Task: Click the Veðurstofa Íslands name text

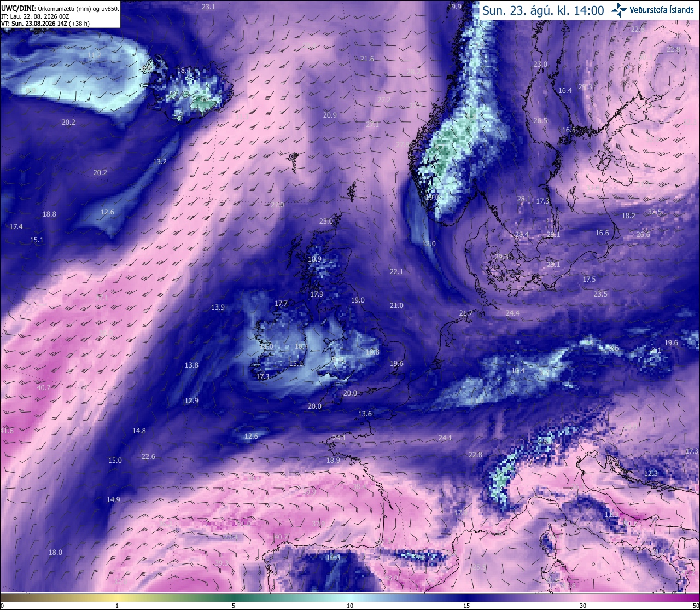Action: (662, 10)
